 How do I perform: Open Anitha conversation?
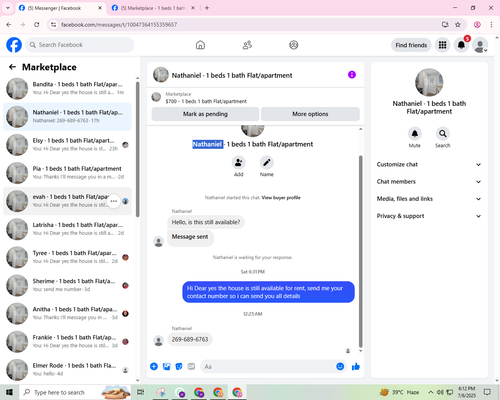(x=67, y=313)
